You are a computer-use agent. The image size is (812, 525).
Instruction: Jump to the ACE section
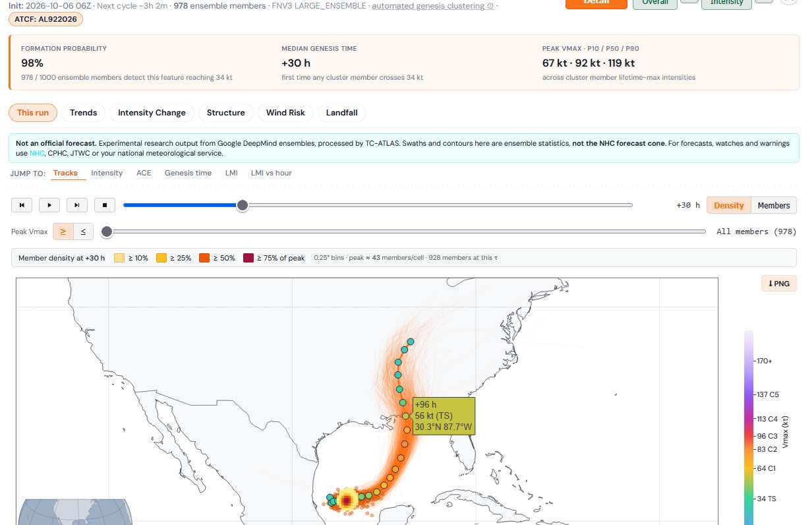point(144,173)
